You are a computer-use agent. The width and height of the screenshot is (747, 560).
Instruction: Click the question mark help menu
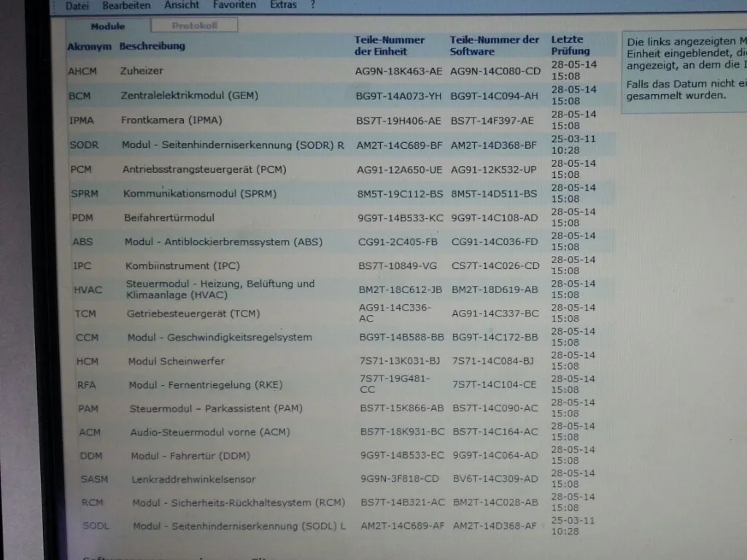click(x=313, y=5)
